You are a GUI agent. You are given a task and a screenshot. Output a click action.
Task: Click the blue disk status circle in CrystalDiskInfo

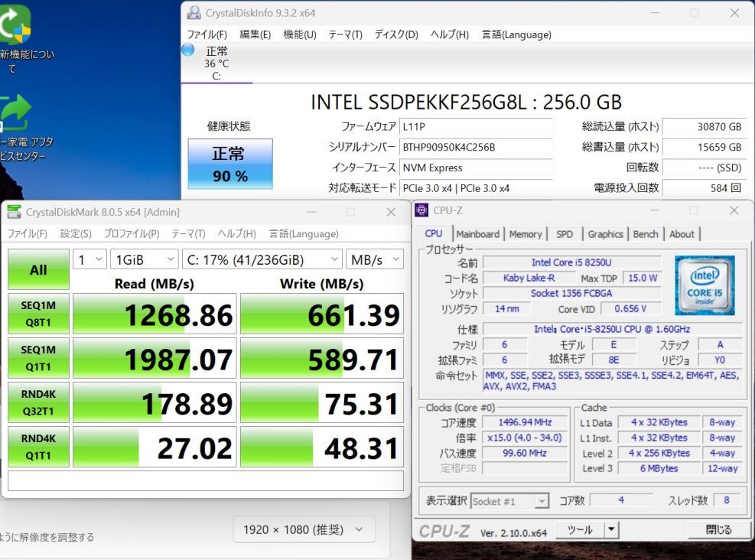pyautogui.click(x=187, y=50)
